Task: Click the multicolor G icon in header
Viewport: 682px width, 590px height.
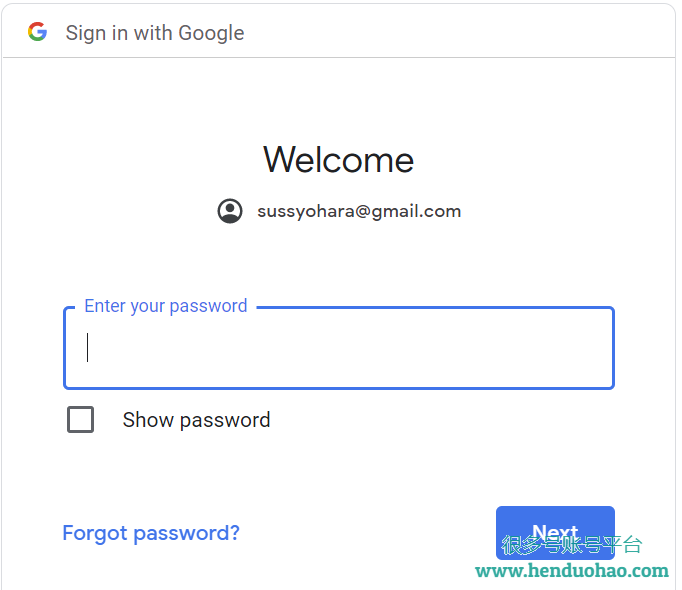Action: (37, 32)
